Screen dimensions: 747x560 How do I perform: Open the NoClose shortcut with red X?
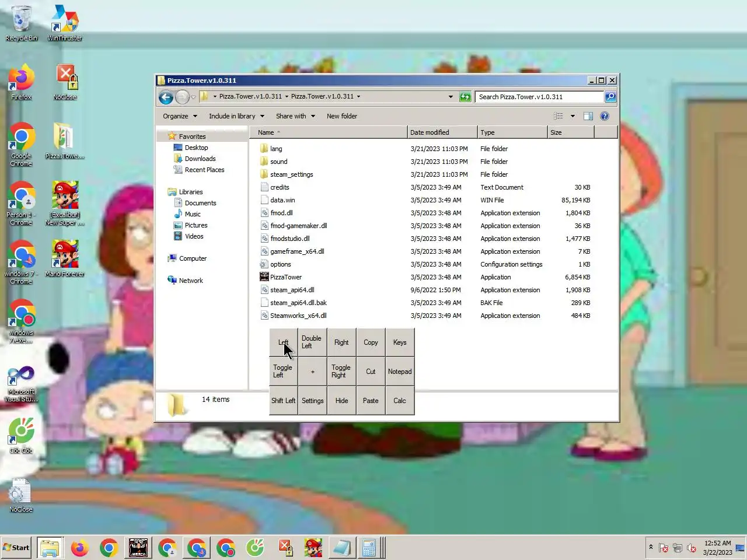pyautogui.click(x=65, y=82)
